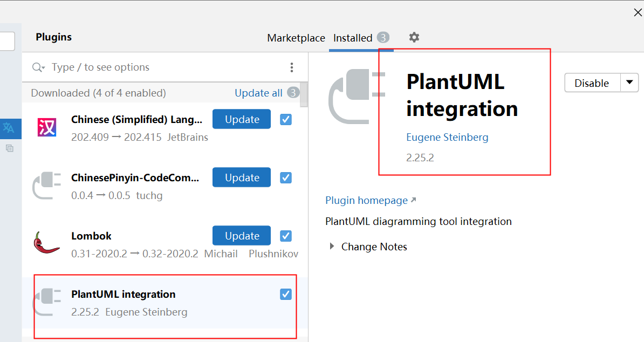Select the Installed tab
Viewport: 644px width, 342px height.
[x=353, y=38]
